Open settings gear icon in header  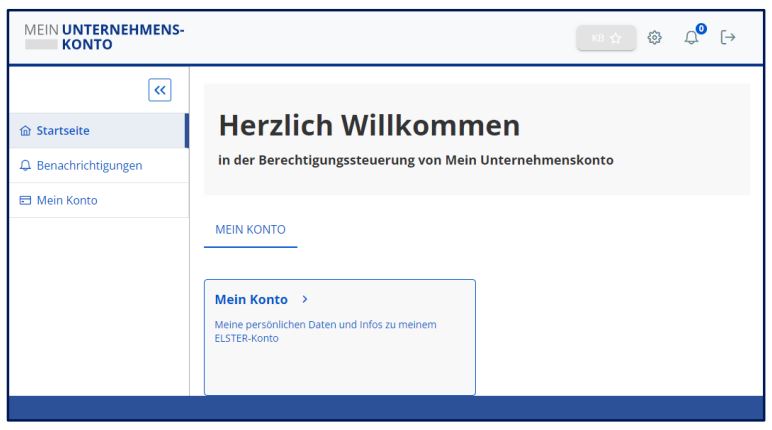[x=654, y=37]
